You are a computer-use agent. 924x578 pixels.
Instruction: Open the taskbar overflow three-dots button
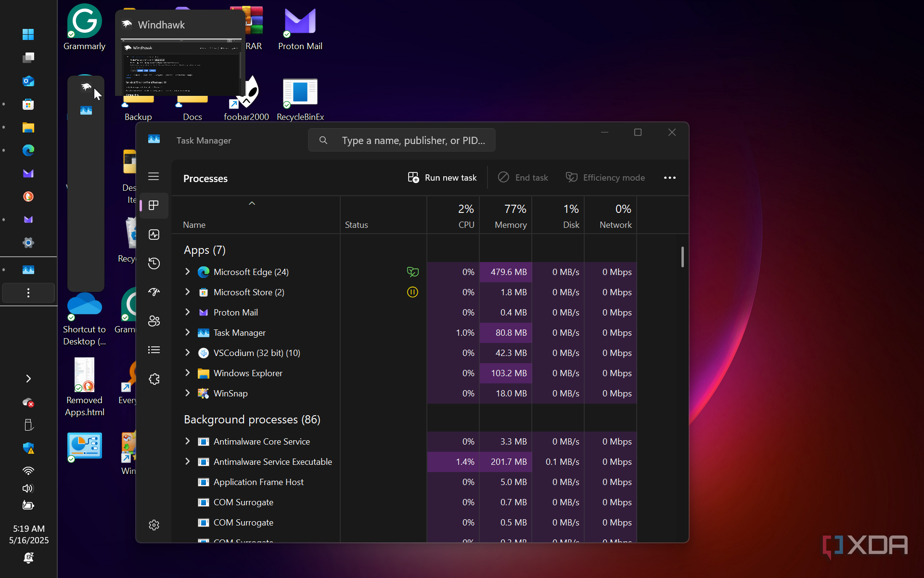[x=28, y=293]
